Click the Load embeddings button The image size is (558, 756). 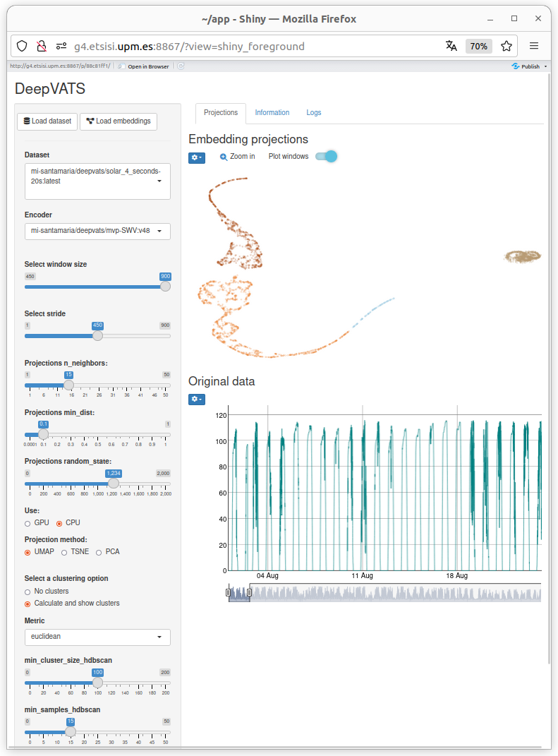click(x=119, y=121)
